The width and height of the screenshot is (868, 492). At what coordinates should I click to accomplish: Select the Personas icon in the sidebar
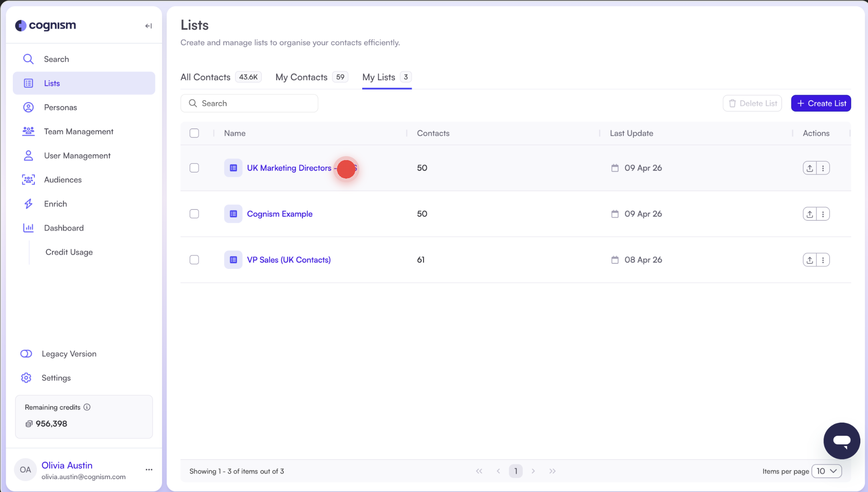28,107
